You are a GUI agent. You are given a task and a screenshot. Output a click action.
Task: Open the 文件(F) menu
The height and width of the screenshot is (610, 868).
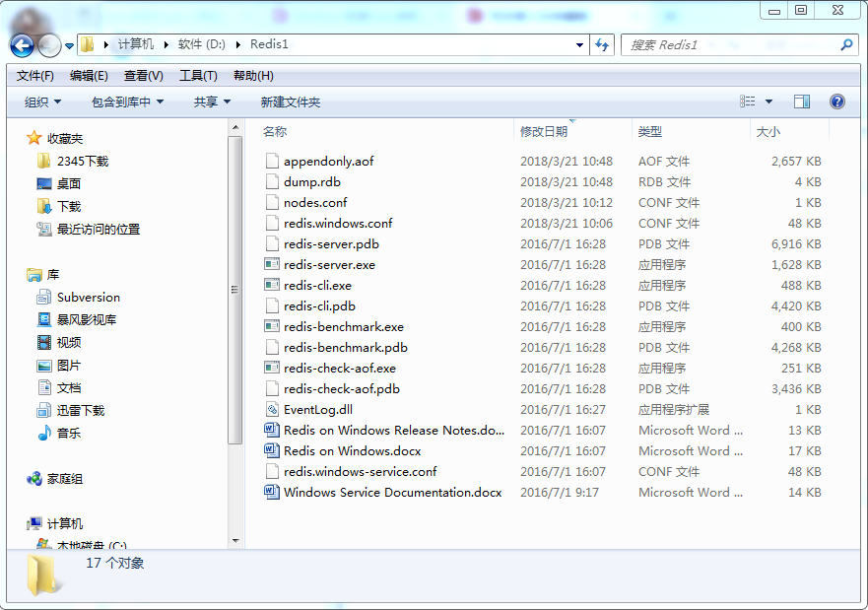34,76
